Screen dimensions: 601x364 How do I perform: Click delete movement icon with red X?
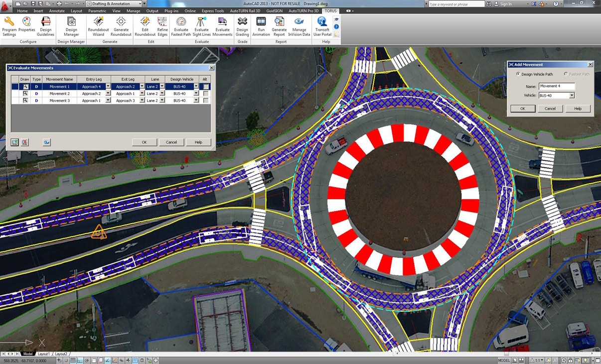pyautogui.click(x=25, y=142)
